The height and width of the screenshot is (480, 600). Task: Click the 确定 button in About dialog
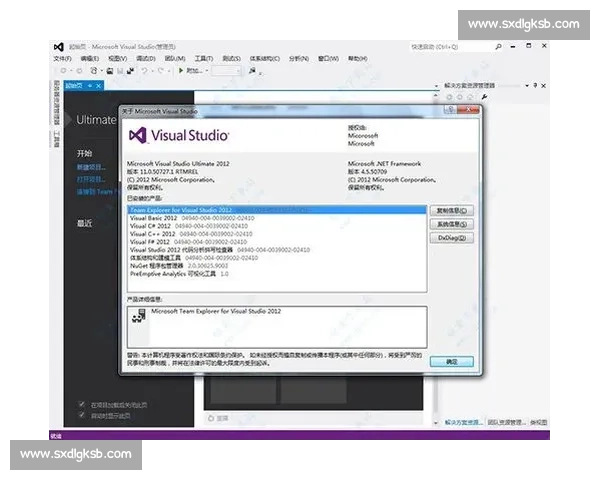tap(452, 362)
